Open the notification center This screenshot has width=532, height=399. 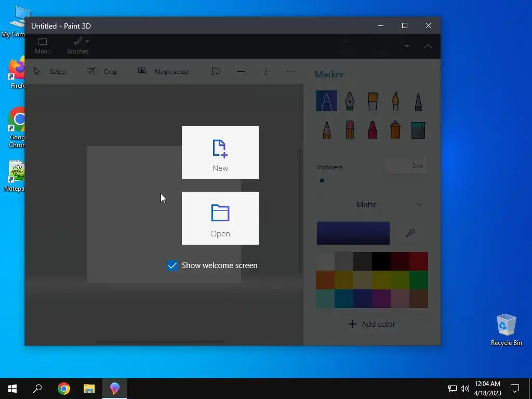coord(515,389)
